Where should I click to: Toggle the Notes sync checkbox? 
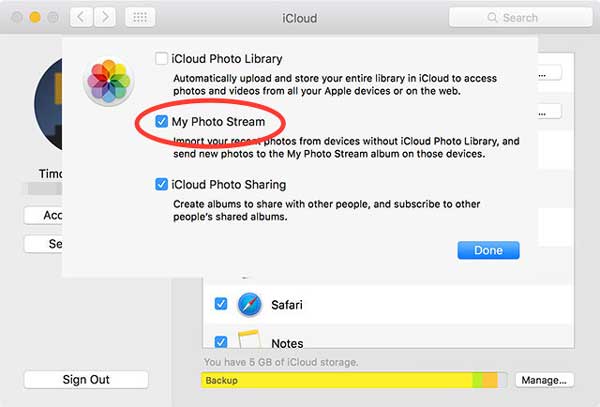coord(221,342)
